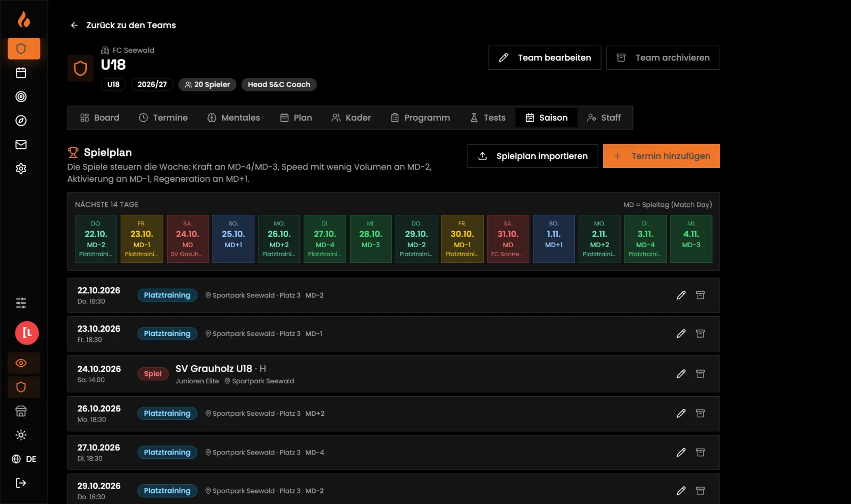This screenshot has width=851, height=504.
Task: Switch to the Kader tab
Action: point(351,117)
